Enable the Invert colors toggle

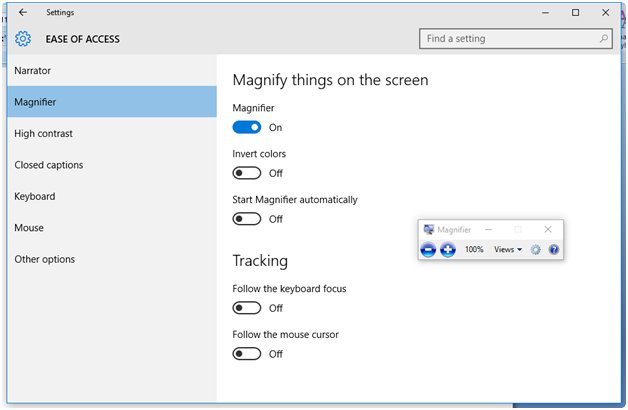[x=247, y=173]
